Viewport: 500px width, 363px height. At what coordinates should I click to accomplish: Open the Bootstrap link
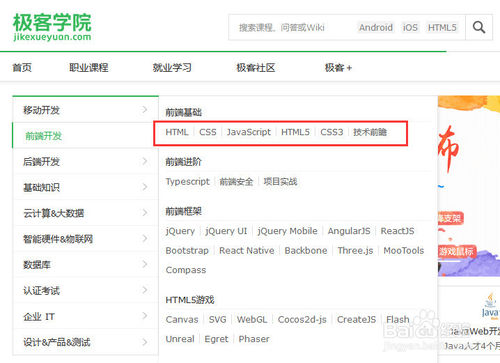click(x=187, y=251)
